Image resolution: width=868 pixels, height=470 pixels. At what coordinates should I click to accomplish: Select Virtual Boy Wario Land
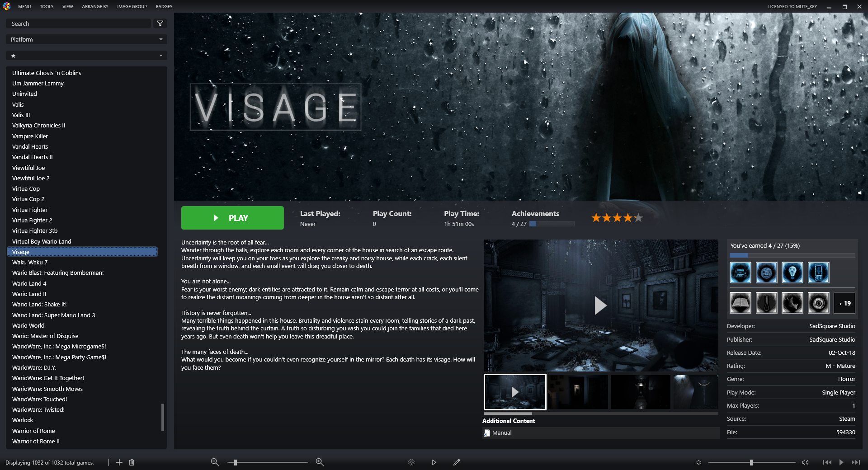[82, 241]
